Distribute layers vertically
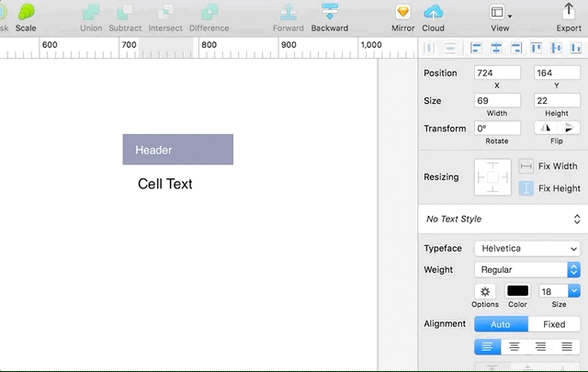Screen dimensions: 588x372 click(450, 48)
